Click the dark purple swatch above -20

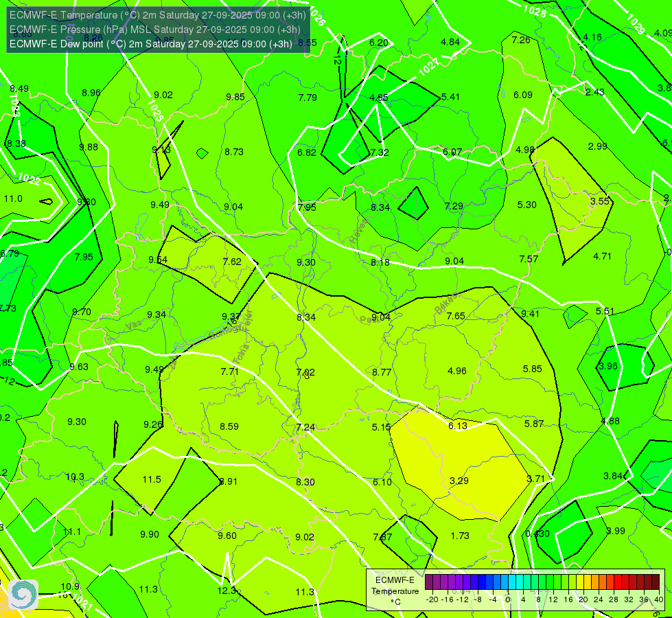click(429, 582)
